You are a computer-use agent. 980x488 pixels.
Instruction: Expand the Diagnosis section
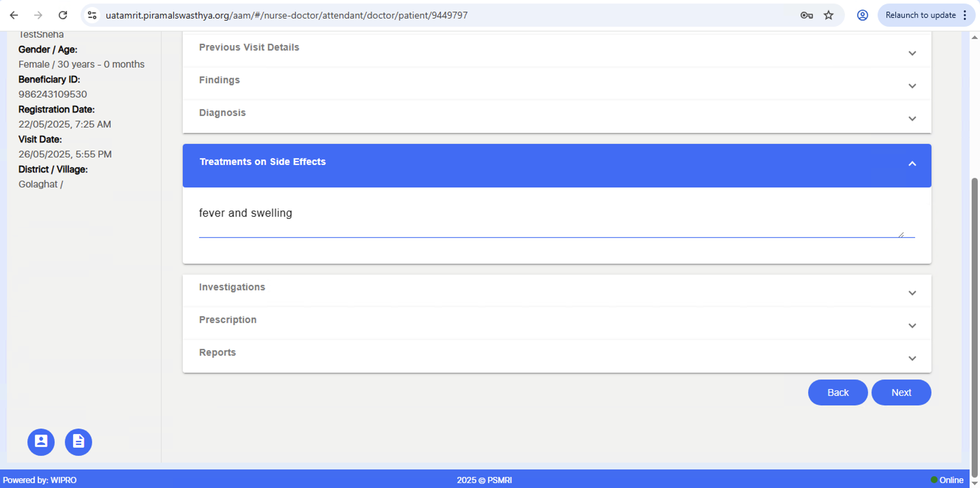pyautogui.click(x=557, y=117)
